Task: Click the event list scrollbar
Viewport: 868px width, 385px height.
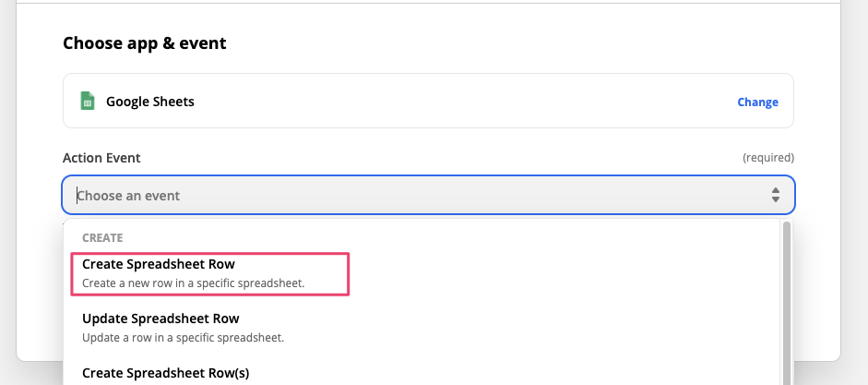Action: (x=787, y=305)
